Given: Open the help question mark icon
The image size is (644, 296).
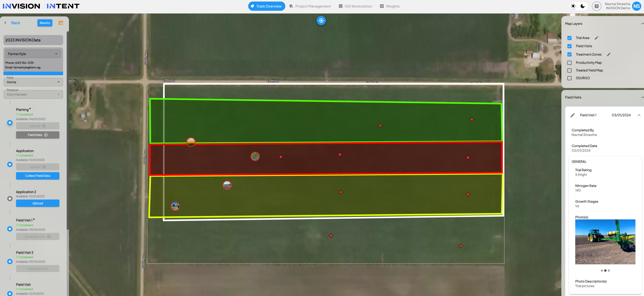Looking at the screenshot, I should 596,6.
